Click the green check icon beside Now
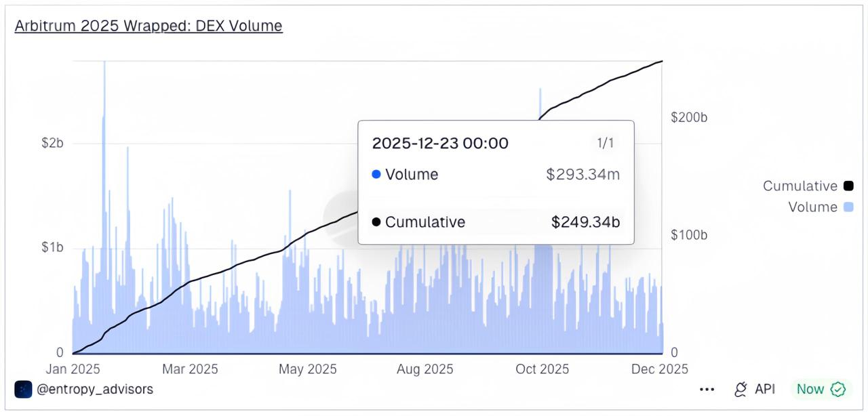Image resolution: width=868 pixels, height=416 pixels. (838, 389)
